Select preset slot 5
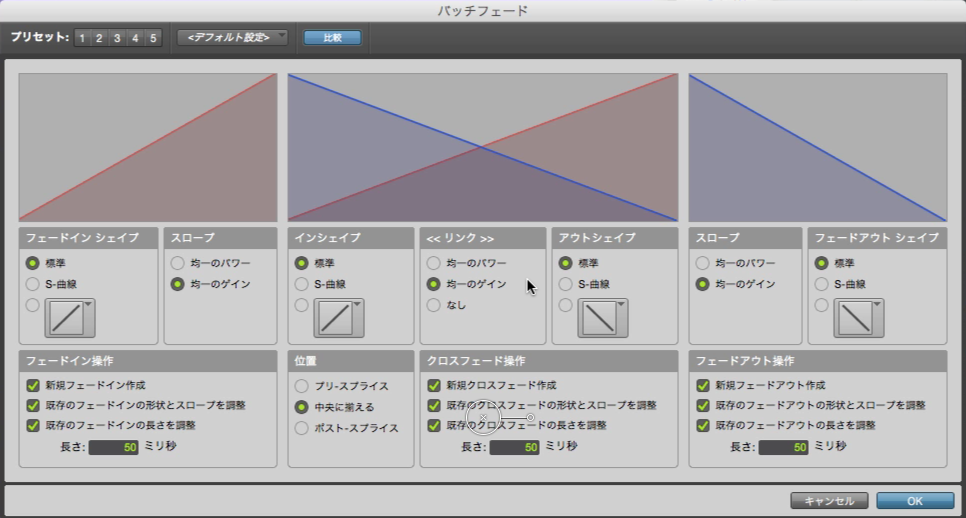 click(153, 38)
